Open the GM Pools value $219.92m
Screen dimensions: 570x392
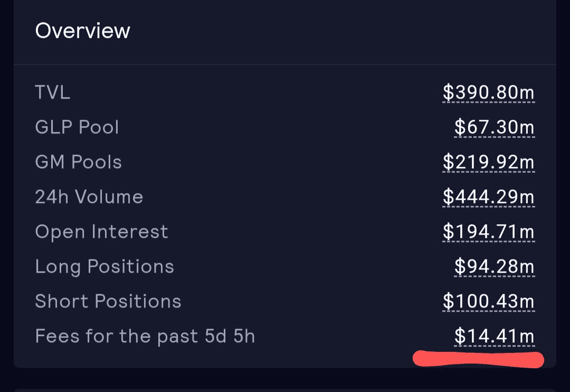[x=488, y=162]
